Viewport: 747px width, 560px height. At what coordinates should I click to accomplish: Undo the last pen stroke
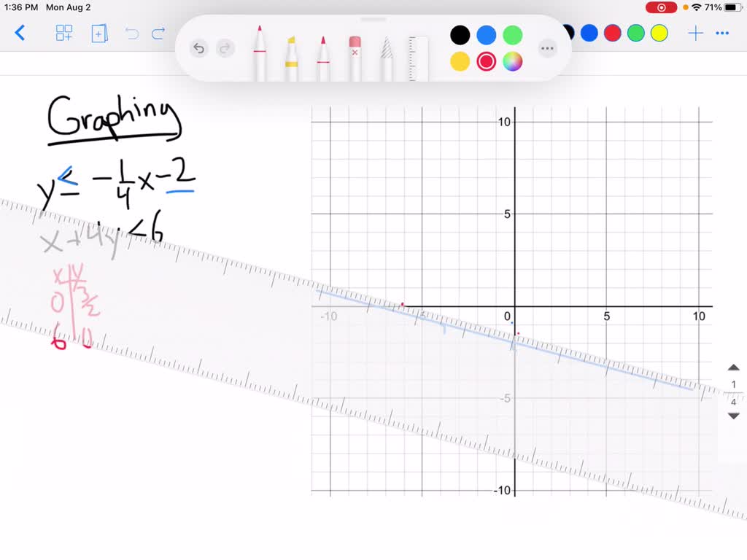(198, 47)
